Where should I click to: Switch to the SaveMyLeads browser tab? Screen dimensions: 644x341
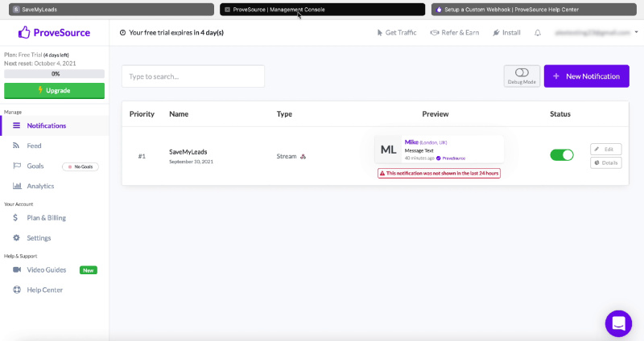[x=111, y=10]
